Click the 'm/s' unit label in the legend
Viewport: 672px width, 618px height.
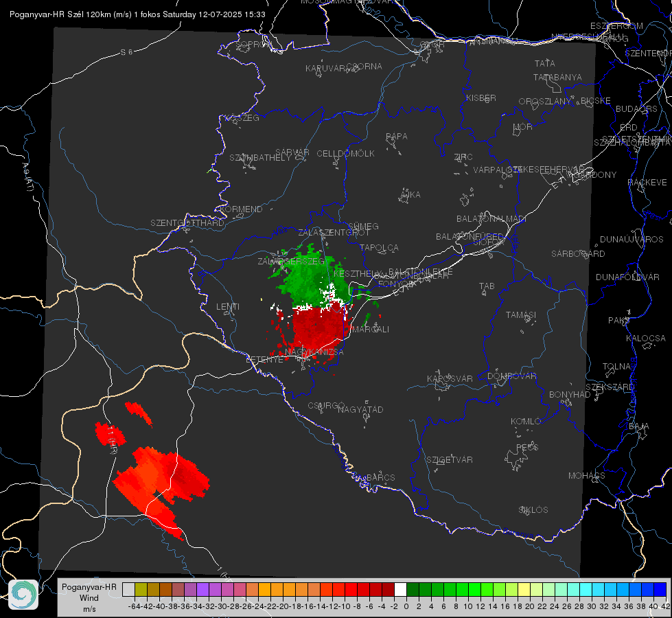pyautogui.click(x=89, y=609)
